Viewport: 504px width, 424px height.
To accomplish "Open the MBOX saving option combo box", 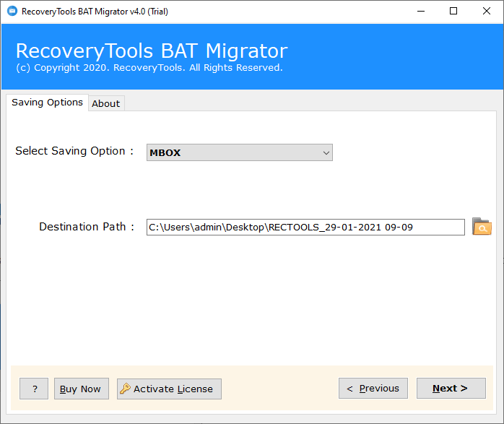I will tap(240, 152).
